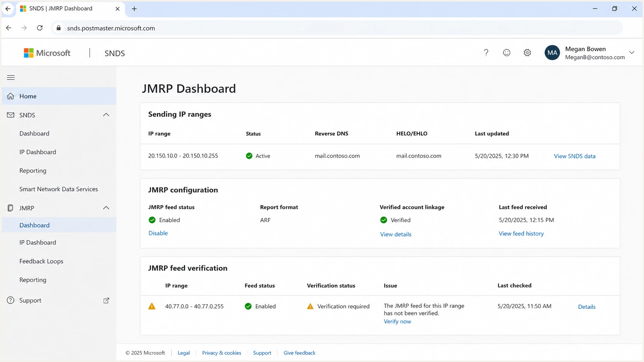This screenshot has height=362, width=644.
Task: Expand the Megan Bowen account dropdown
Action: [x=632, y=53]
